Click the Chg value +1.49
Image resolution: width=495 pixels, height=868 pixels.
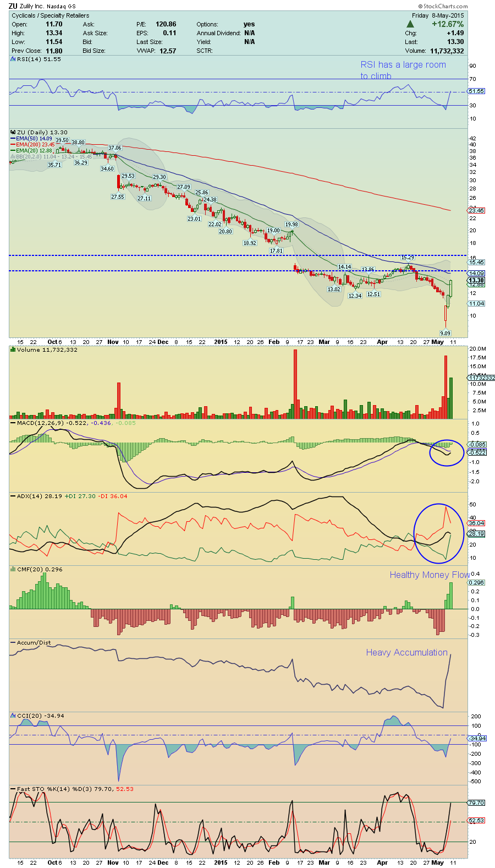[454, 33]
